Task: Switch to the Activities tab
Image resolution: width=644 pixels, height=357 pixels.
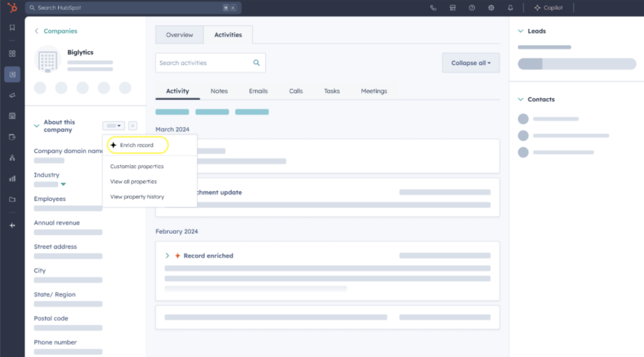Action: tap(228, 35)
